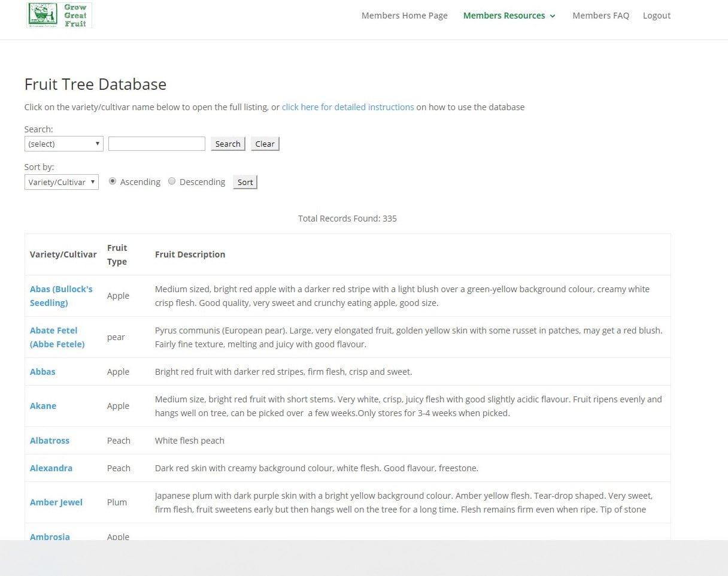Select Ascending sort order
Screen dimensions: 728x576
[x=113, y=181]
